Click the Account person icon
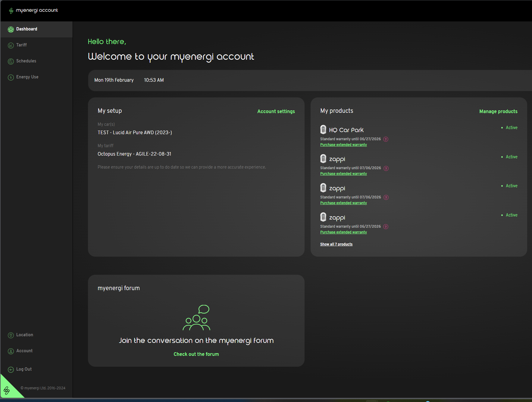 coord(11,351)
